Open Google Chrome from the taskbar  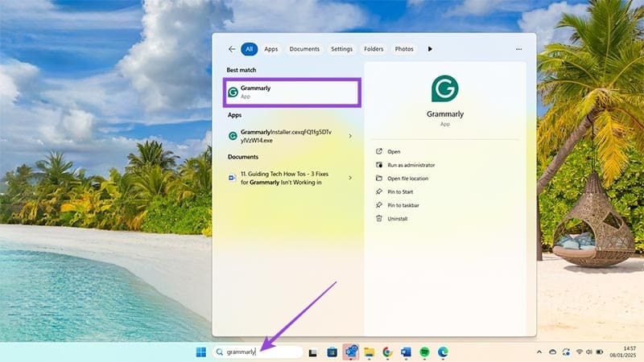pos(387,352)
